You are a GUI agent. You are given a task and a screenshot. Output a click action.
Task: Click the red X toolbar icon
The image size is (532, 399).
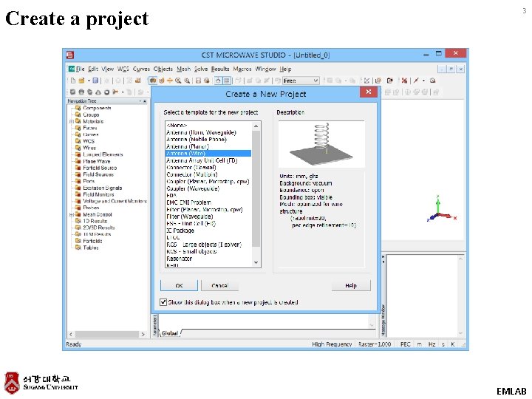[404, 81]
